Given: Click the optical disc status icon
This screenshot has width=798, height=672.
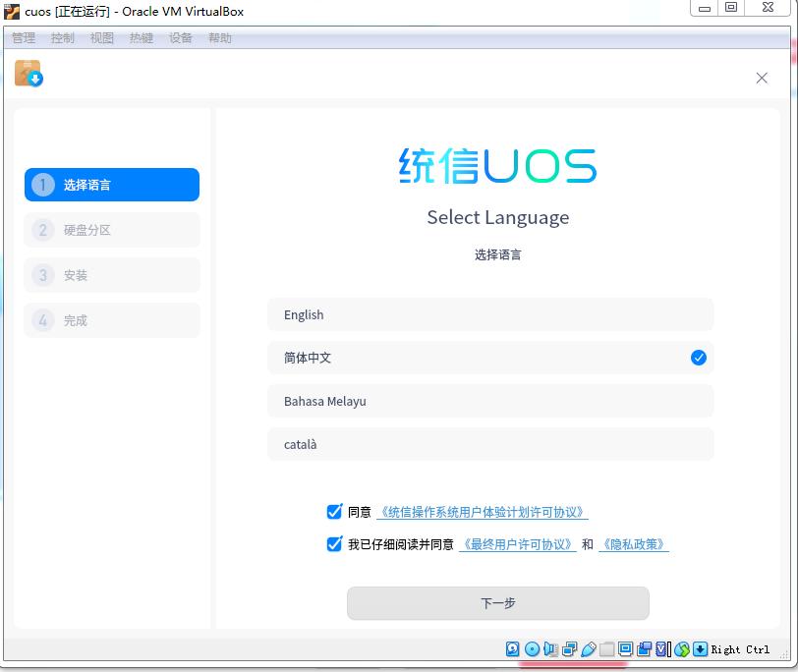Looking at the screenshot, I should (531, 649).
